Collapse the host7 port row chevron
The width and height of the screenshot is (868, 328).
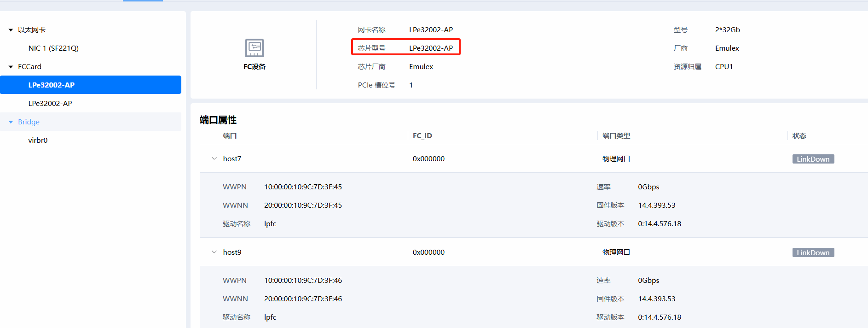click(214, 158)
